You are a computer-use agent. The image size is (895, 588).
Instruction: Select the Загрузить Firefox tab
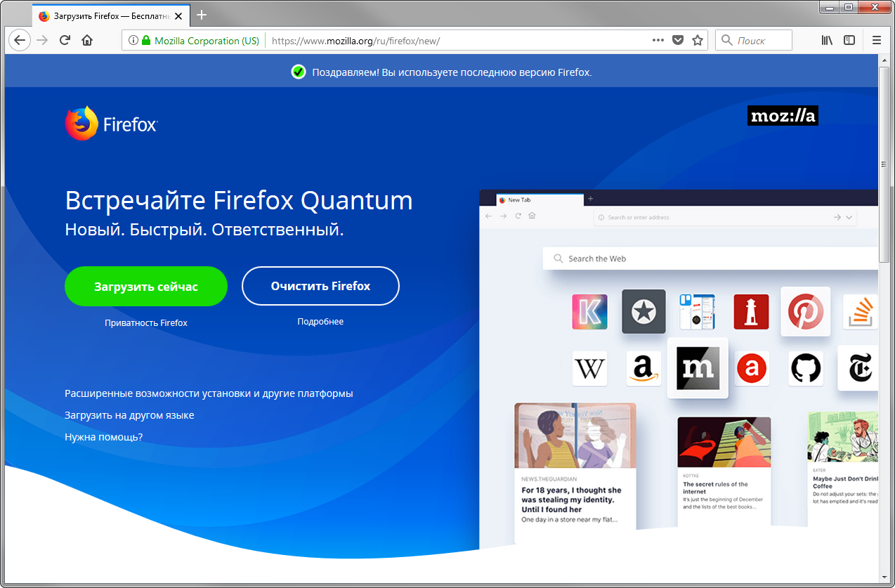(111, 15)
